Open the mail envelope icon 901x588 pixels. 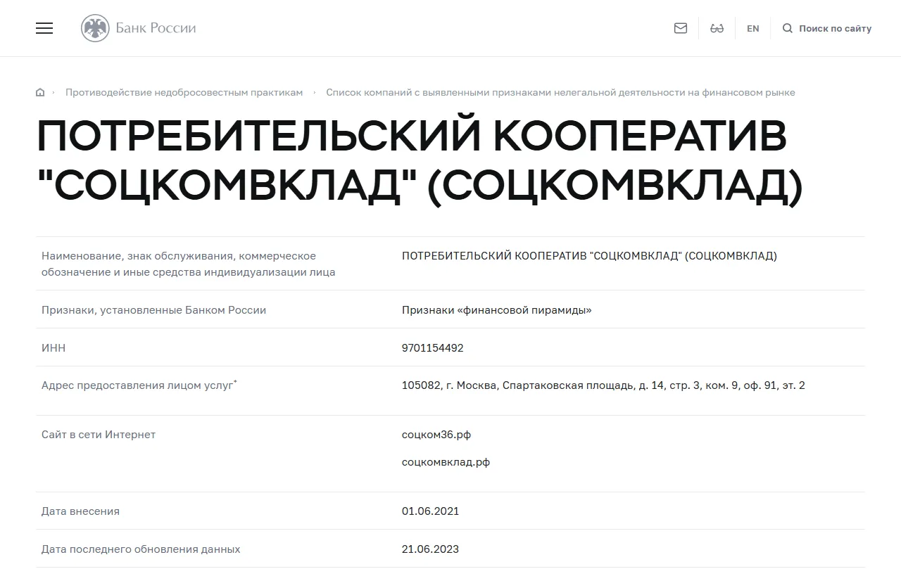click(681, 28)
